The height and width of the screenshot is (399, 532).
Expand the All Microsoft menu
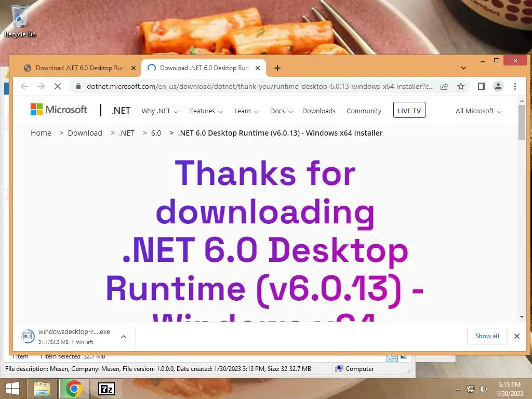tap(478, 111)
